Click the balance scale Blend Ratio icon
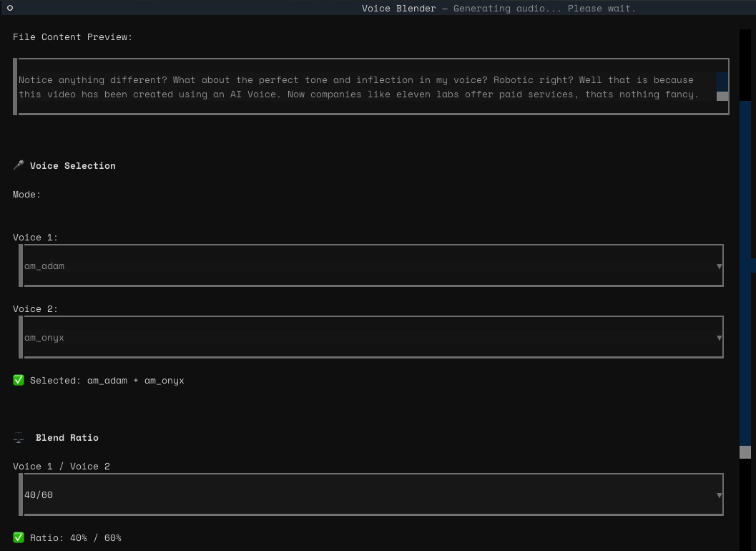The width and height of the screenshot is (756, 551). coord(19,437)
